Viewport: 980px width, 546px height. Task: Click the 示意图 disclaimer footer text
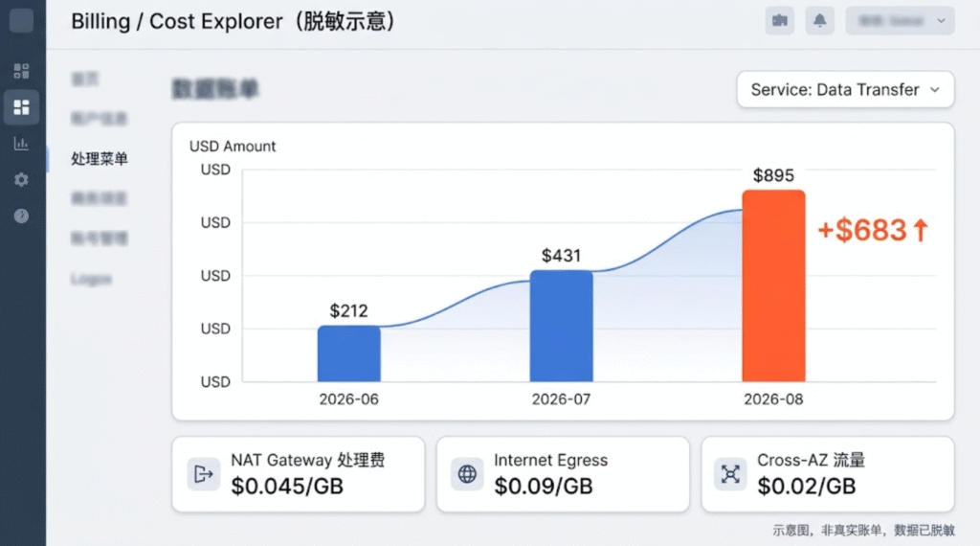(x=864, y=531)
